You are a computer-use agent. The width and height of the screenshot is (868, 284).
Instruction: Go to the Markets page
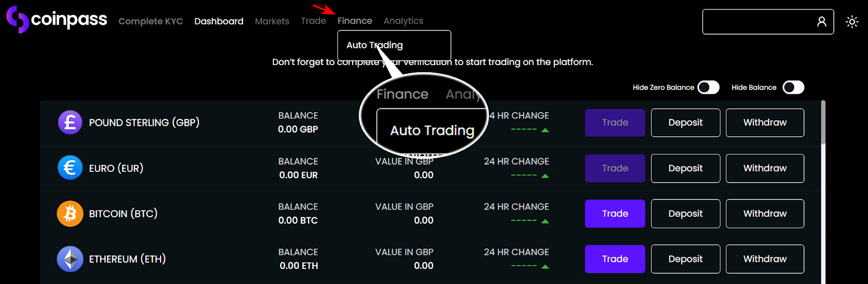272,21
